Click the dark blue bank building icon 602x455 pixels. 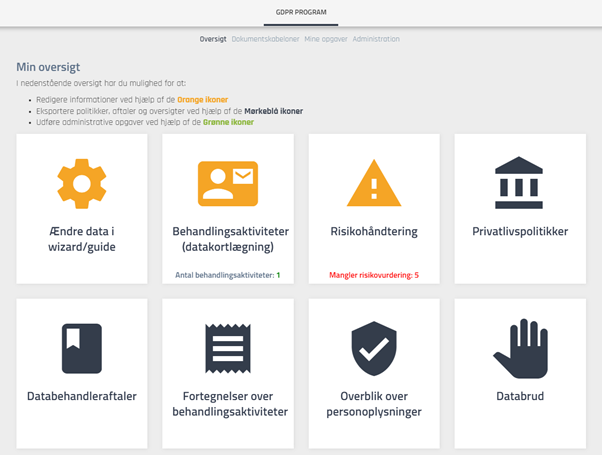pos(519,183)
